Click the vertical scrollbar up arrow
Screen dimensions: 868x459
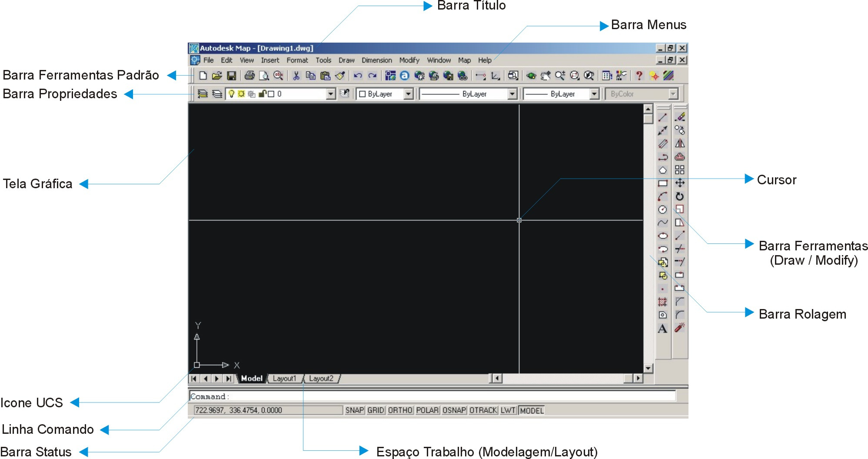point(648,109)
